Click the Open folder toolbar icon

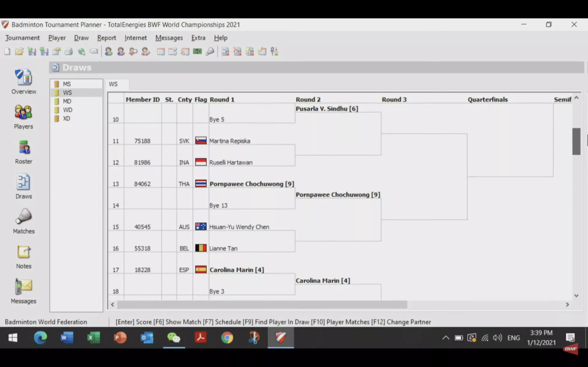(19, 51)
